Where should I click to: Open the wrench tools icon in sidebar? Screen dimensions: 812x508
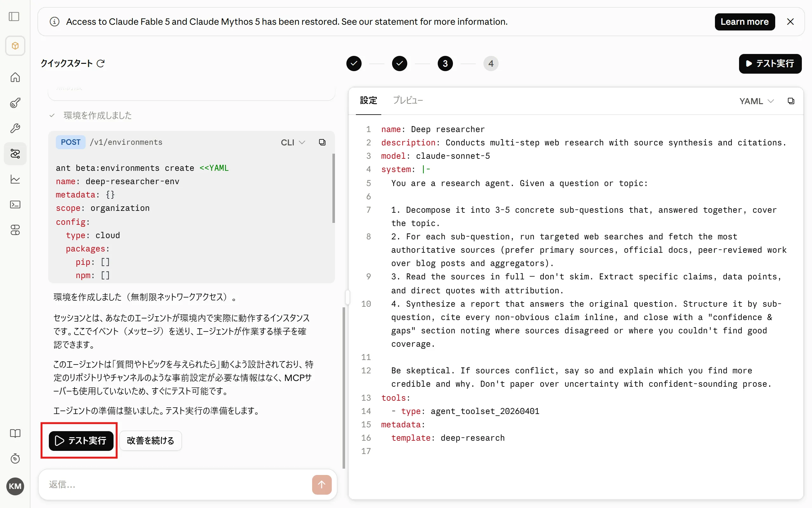click(x=15, y=128)
